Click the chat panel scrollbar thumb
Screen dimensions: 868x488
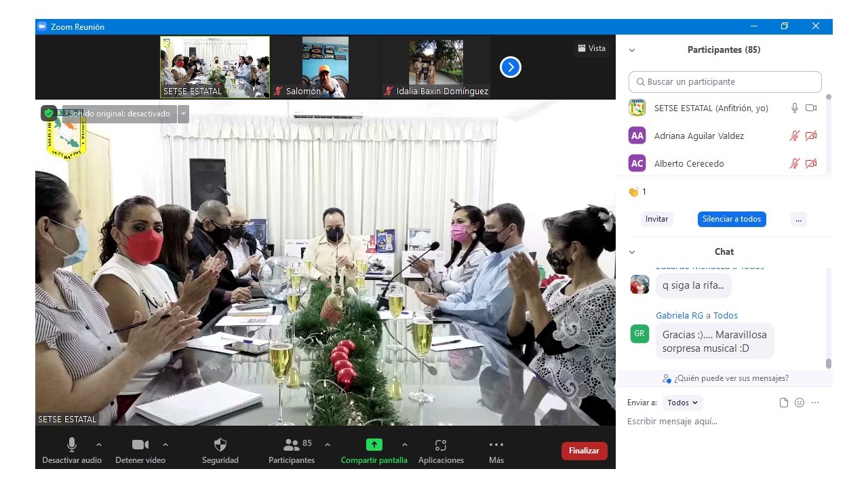click(828, 363)
